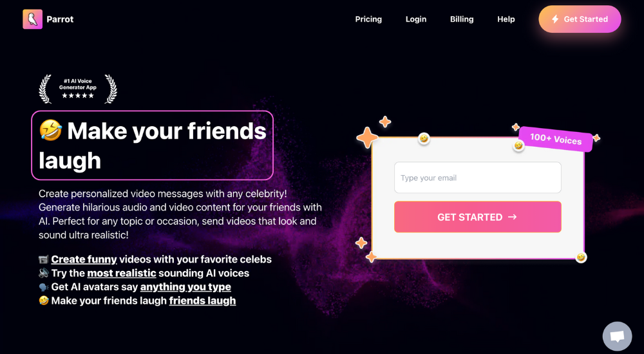Viewport: 644px width, 354px height.
Task: Focus the Type your email field
Action: pyautogui.click(x=478, y=178)
